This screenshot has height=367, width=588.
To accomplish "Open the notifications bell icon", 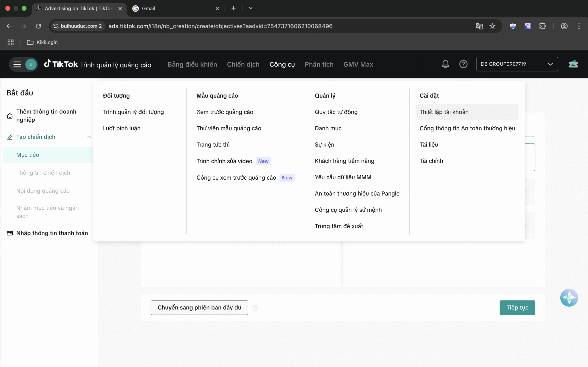I will [445, 64].
